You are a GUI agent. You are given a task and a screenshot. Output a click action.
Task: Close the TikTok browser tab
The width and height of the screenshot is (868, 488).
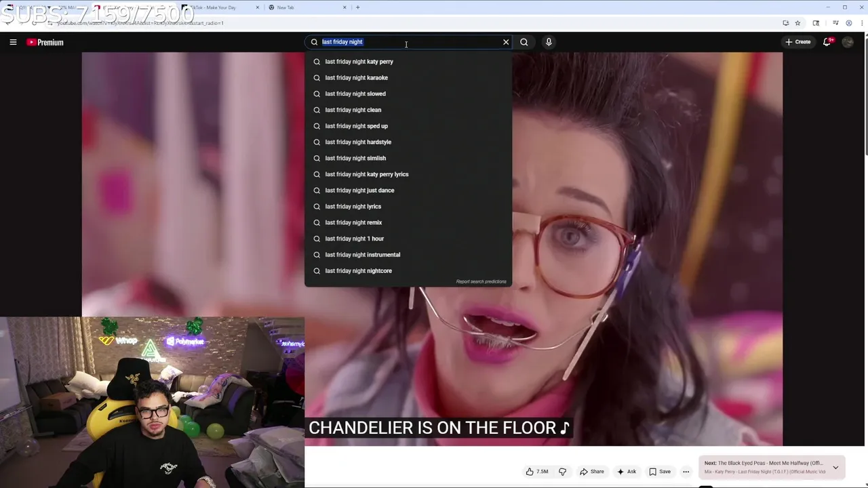pyautogui.click(x=258, y=7)
